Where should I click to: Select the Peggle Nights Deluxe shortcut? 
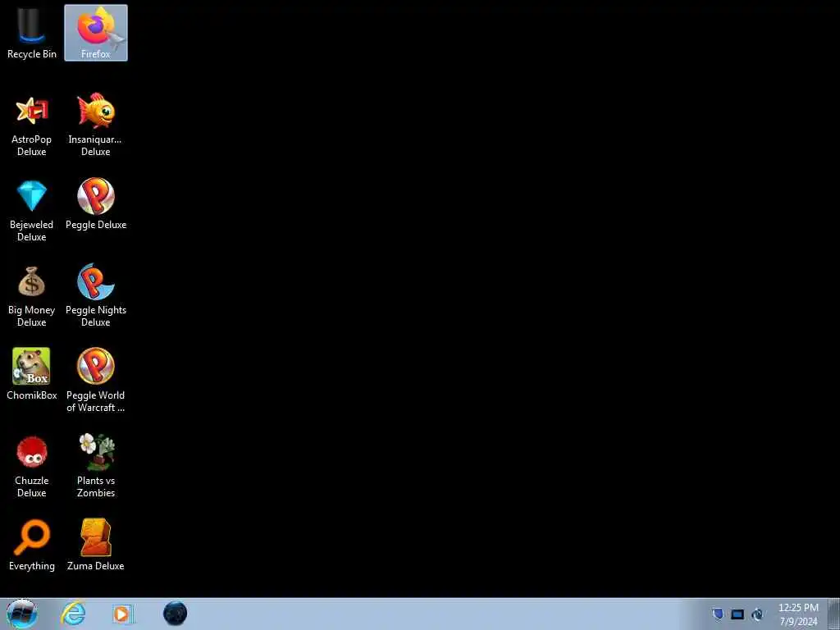[x=96, y=295]
